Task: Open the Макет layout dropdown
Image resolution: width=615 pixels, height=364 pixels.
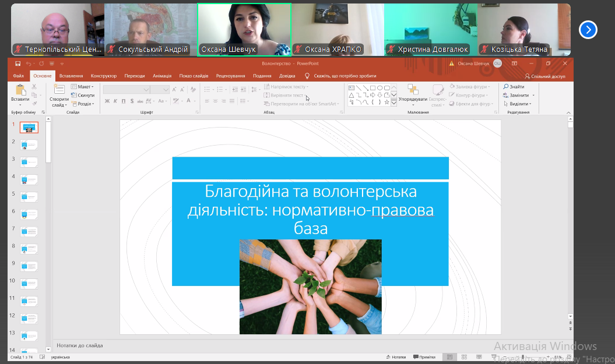Action: [x=82, y=87]
